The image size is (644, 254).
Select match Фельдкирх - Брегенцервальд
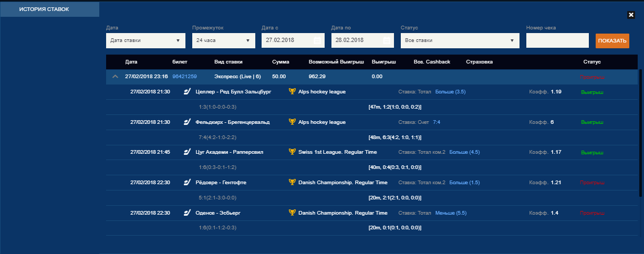click(x=232, y=122)
